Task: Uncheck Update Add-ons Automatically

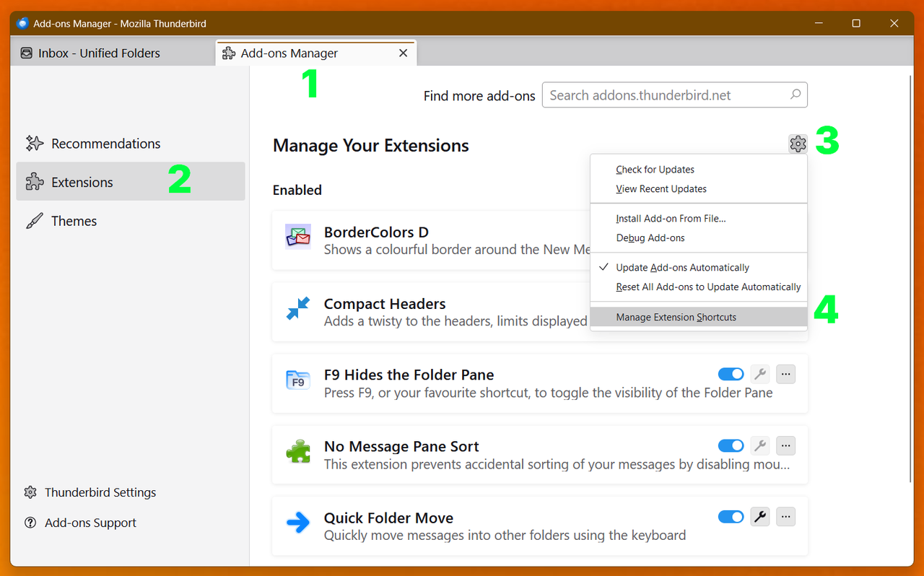Action: click(698, 267)
